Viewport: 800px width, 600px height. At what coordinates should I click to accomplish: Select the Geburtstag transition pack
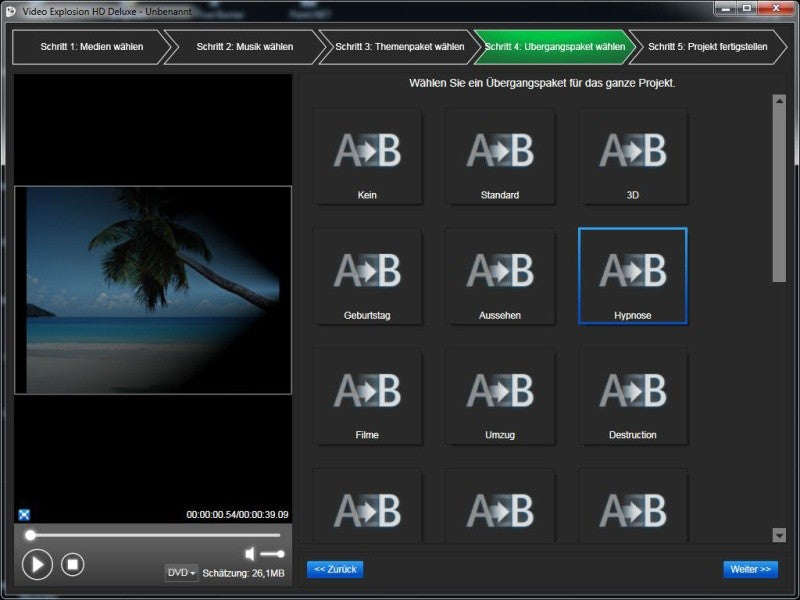click(367, 277)
